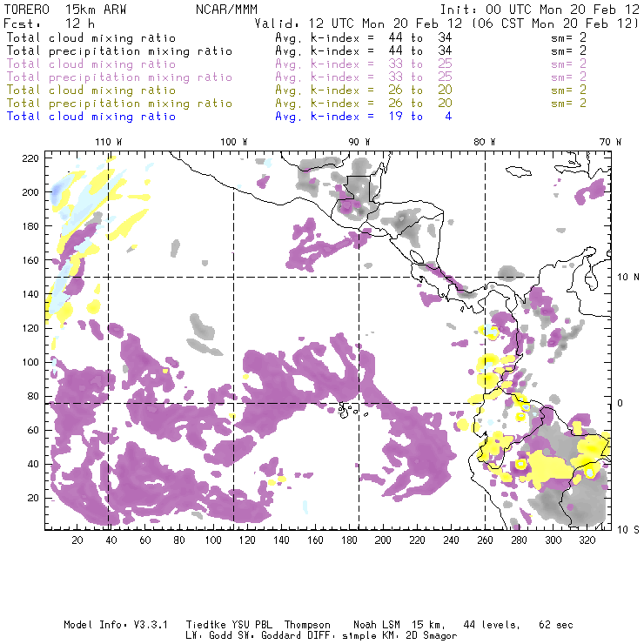
Task: Click the 'YSU PBL' text
Action: [x=252, y=625]
